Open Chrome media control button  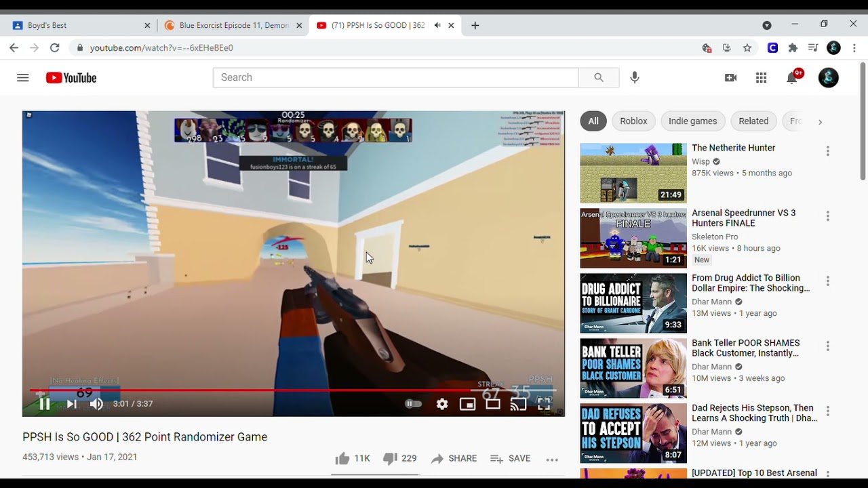click(813, 48)
